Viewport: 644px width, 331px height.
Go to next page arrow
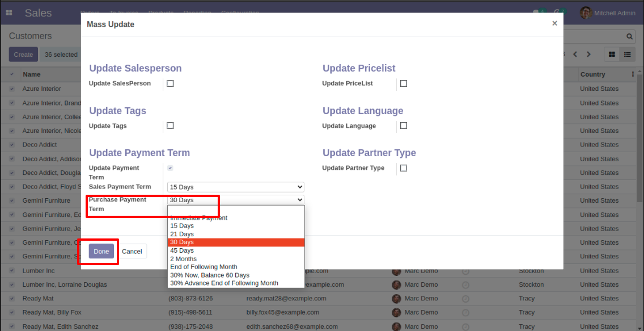coord(588,55)
